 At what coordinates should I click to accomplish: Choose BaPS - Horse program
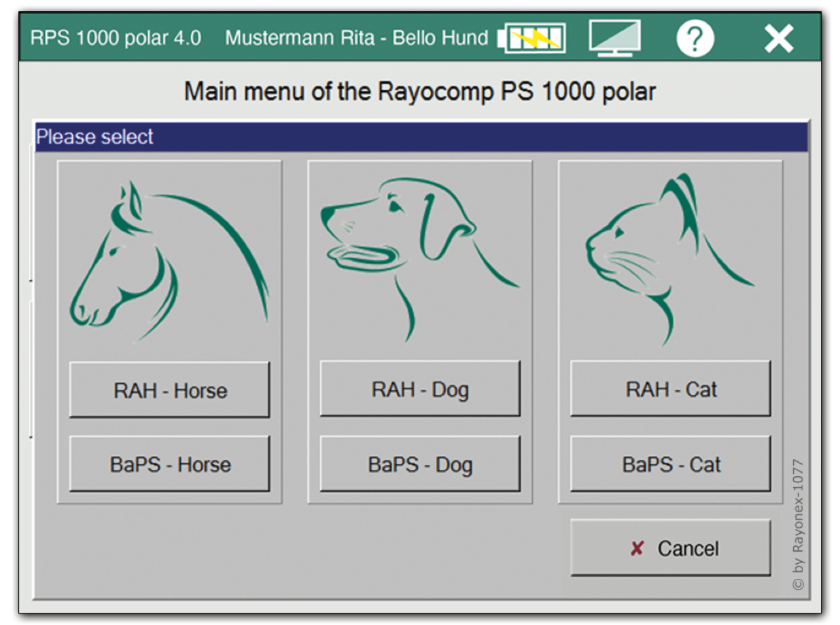pyautogui.click(x=169, y=464)
